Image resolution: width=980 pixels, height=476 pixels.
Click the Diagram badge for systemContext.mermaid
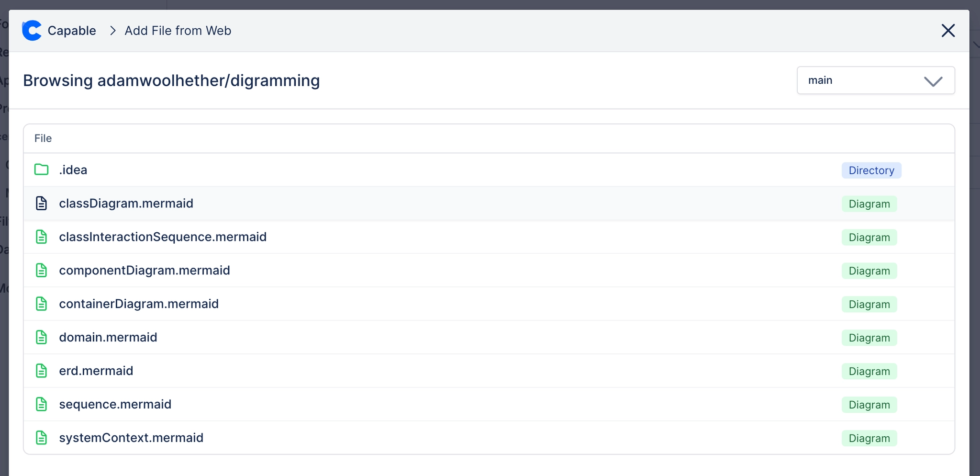coord(869,439)
